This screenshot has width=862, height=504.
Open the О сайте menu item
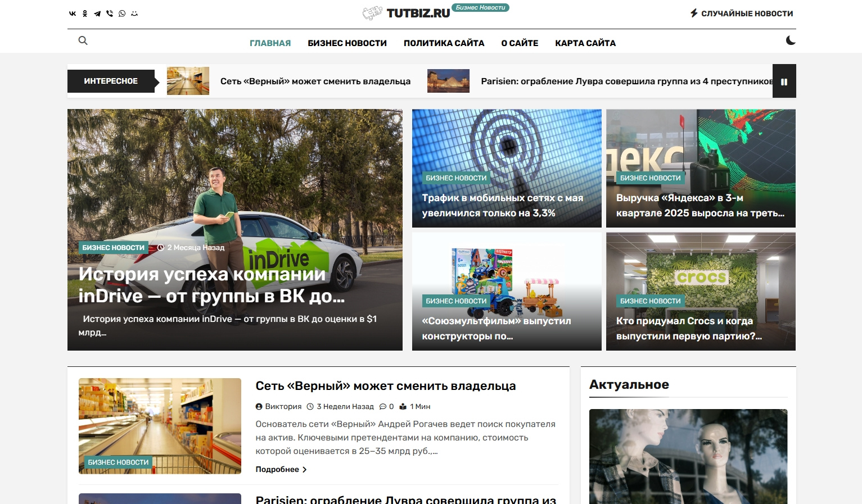point(520,43)
